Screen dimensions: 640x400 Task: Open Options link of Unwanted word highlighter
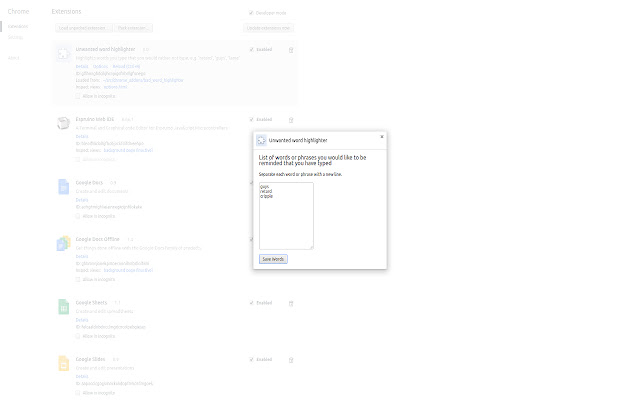tap(100, 67)
